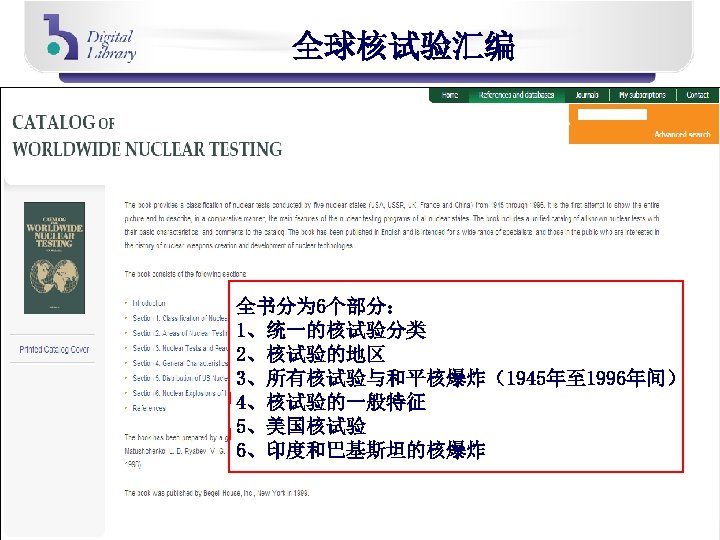Open Section 4 General Characteristics link
This screenshot has width=720, height=540.
(x=180, y=363)
